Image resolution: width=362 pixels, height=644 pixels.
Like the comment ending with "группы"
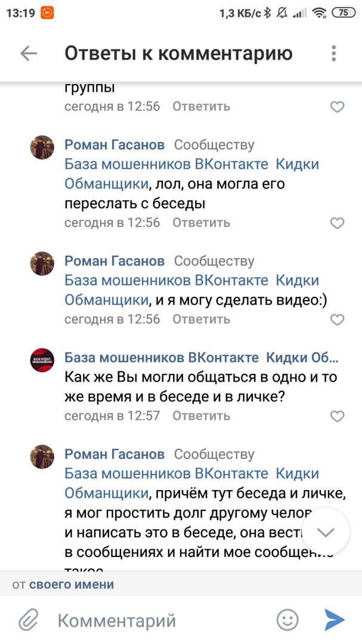tap(337, 107)
